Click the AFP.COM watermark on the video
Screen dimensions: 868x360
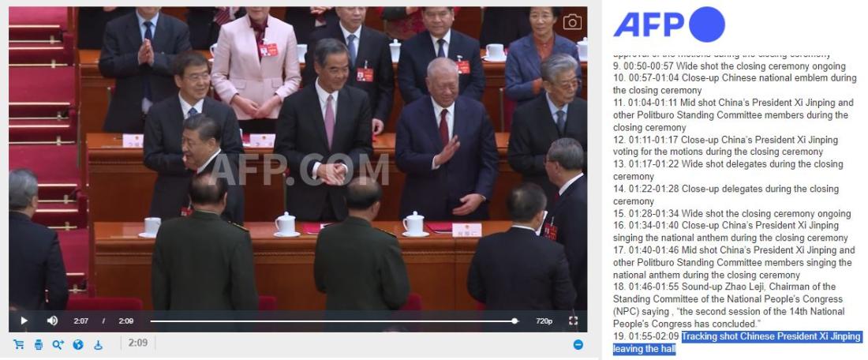pyautogui.click(x=299, y=169)
